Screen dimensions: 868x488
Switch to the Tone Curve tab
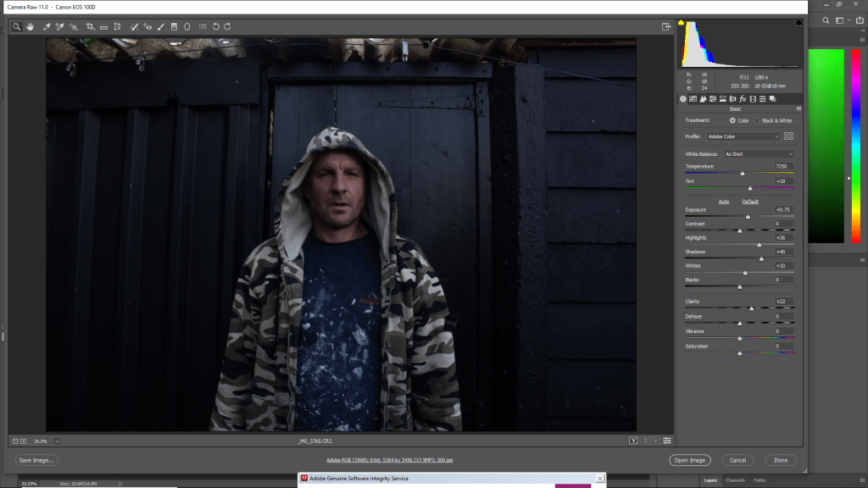coord(693,99)
